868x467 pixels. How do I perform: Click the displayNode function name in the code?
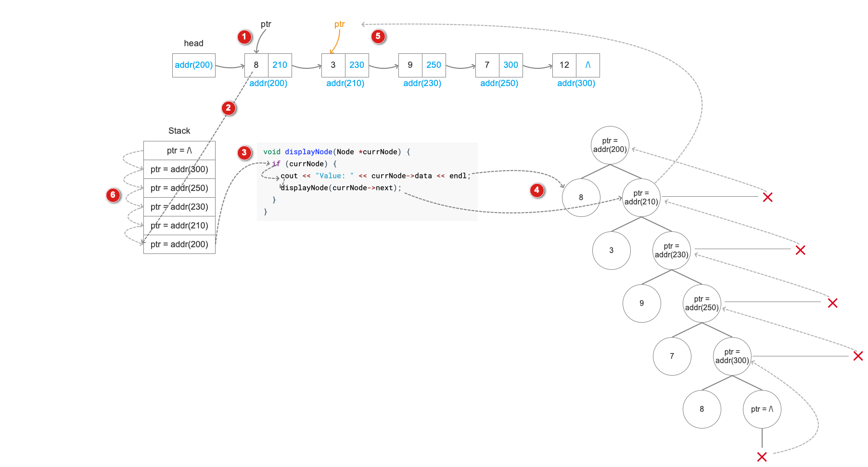pyautogui.click(x=309, y=151)
